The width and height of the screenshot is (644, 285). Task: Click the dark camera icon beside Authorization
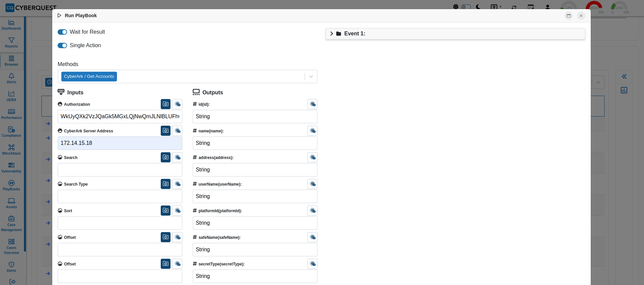point(165,104)
